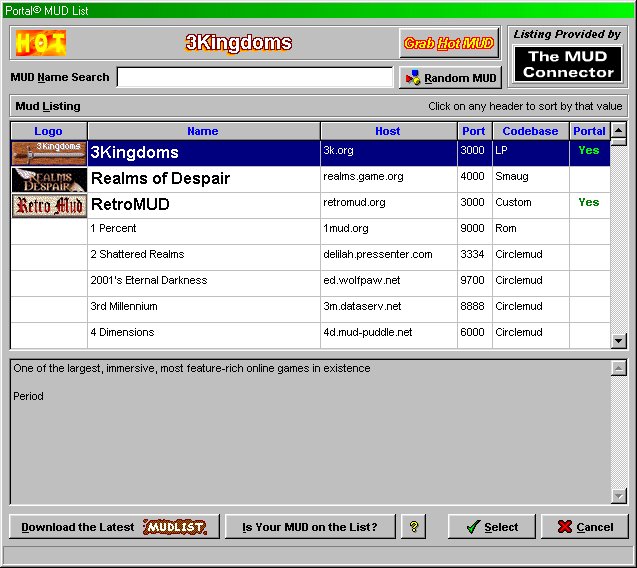Click MUD list scroll down arrow
This screenshot has width=637, height=568.
[619, 340]
